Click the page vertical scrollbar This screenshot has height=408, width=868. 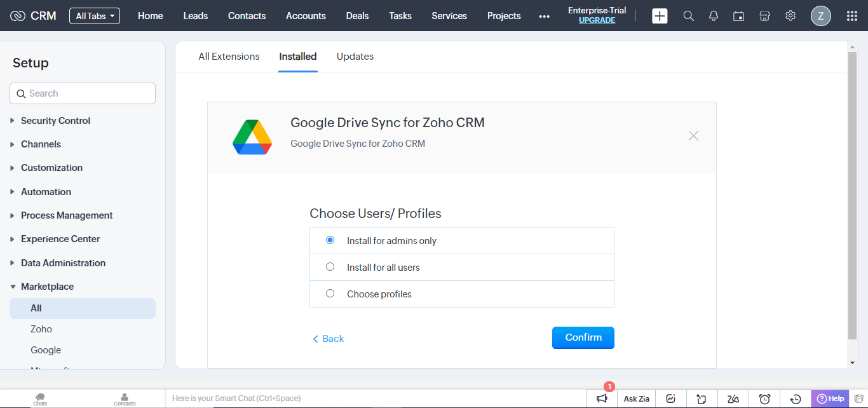(x=853, y=196)
